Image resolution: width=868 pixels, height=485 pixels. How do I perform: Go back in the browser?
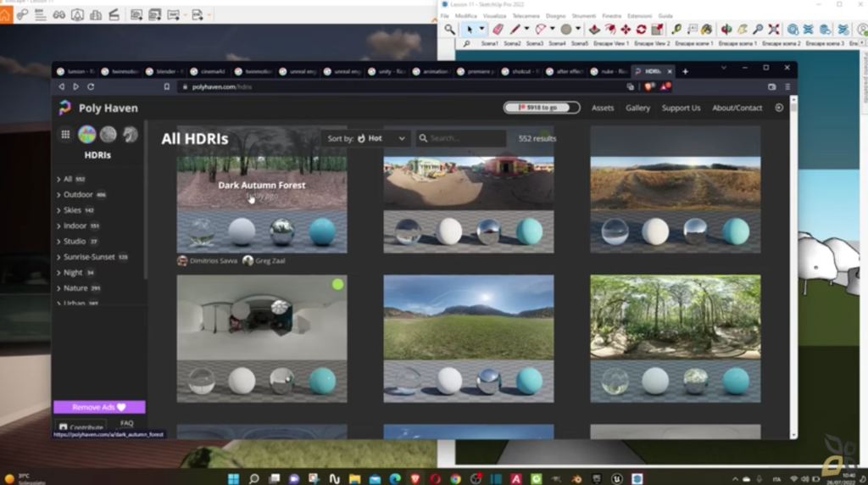tap(61, 87)
